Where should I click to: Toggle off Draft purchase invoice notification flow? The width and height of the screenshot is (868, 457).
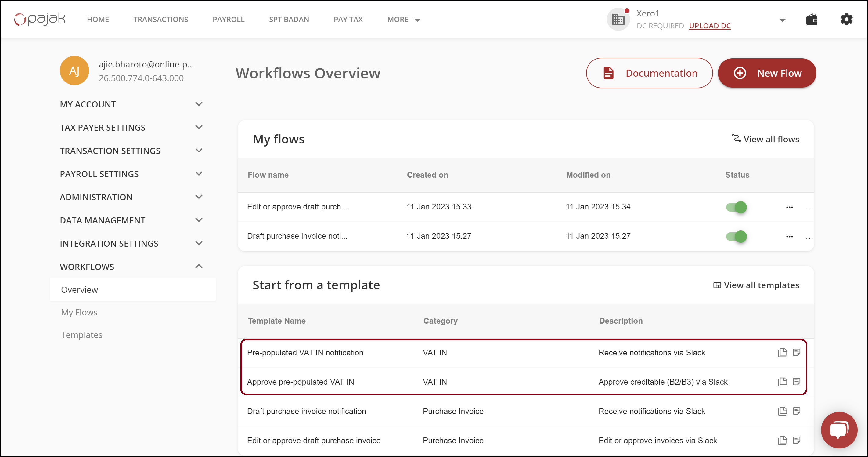[x=736, y=236]
